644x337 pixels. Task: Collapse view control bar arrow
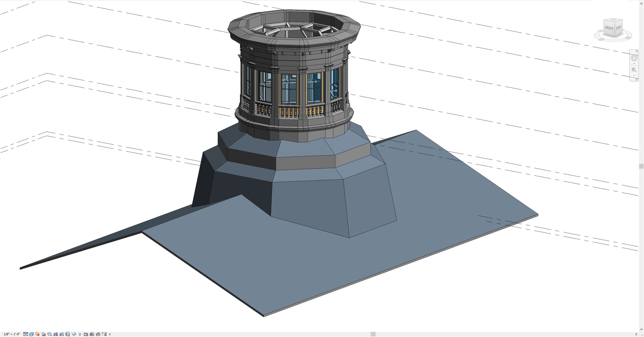[110, 334]
